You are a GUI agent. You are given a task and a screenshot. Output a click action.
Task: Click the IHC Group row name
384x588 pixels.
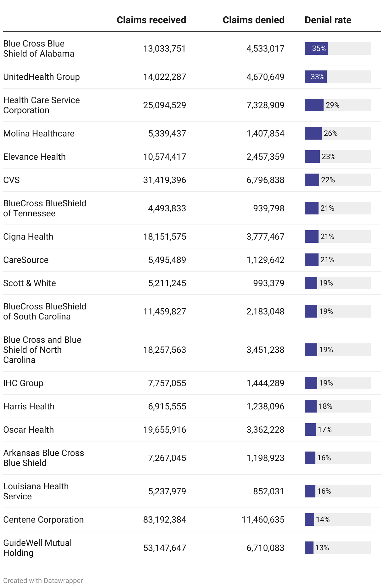[x=23, y=383]
